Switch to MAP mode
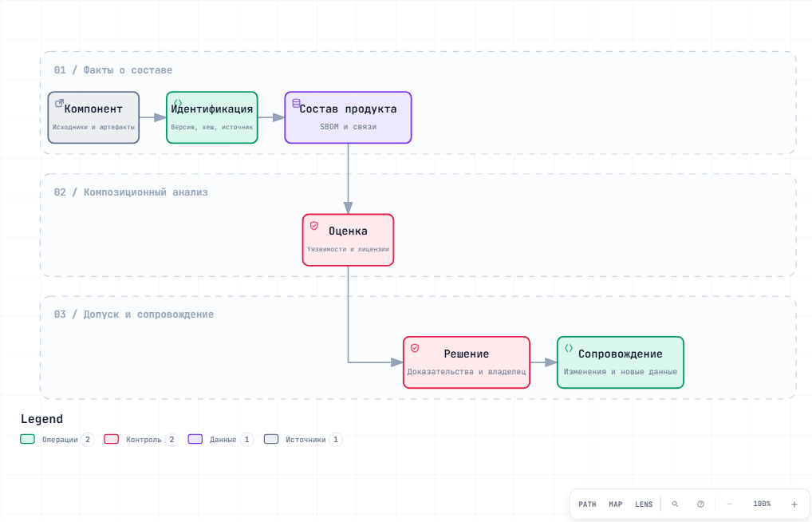 [x=615, y=504]
